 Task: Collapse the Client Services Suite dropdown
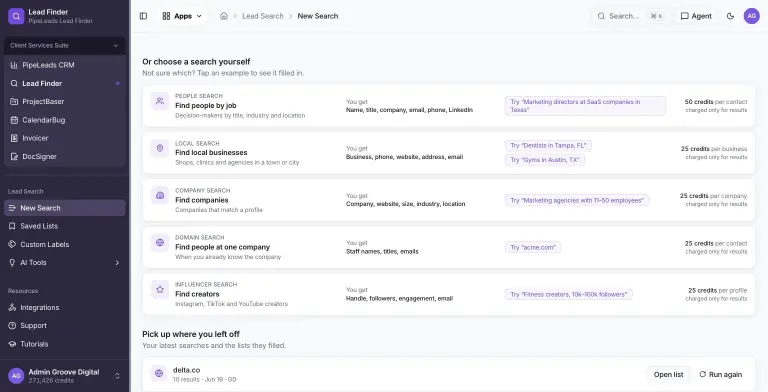[x=64, y=46]
